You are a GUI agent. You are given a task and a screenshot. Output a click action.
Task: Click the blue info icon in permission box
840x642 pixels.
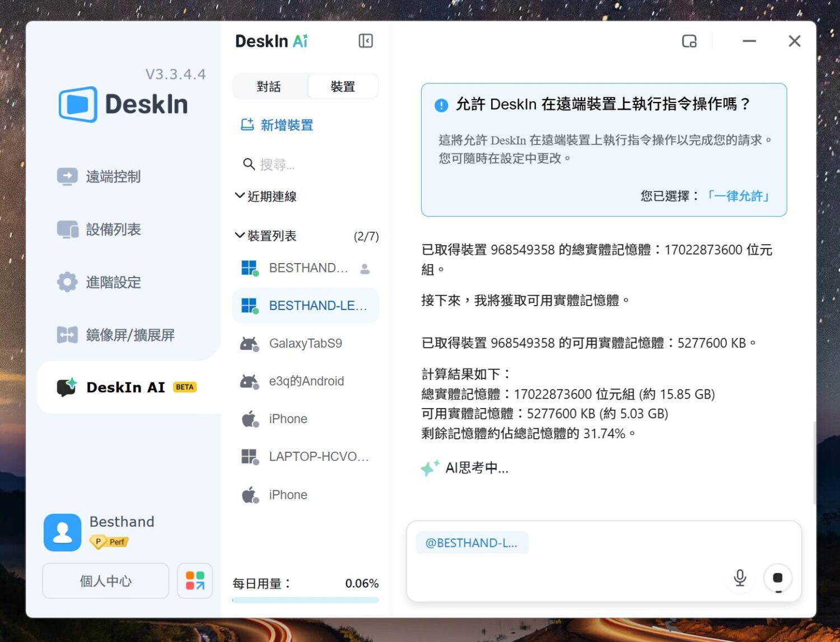pos(441,105)
